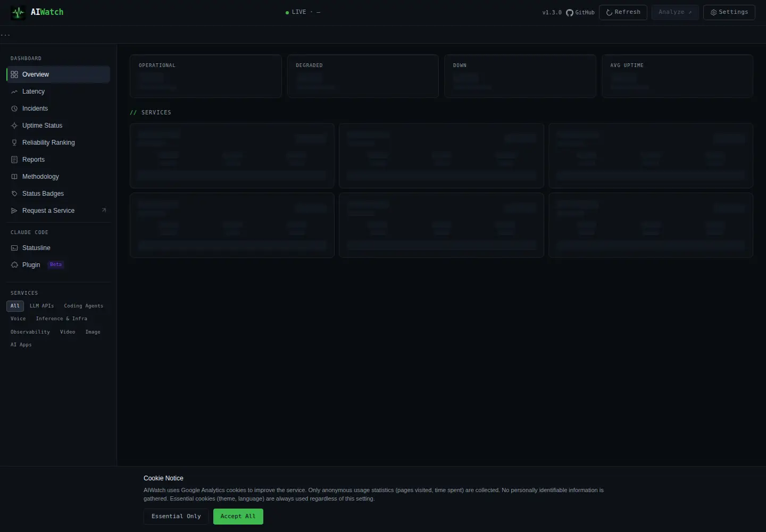Filter services by Image

coord(93,332)
